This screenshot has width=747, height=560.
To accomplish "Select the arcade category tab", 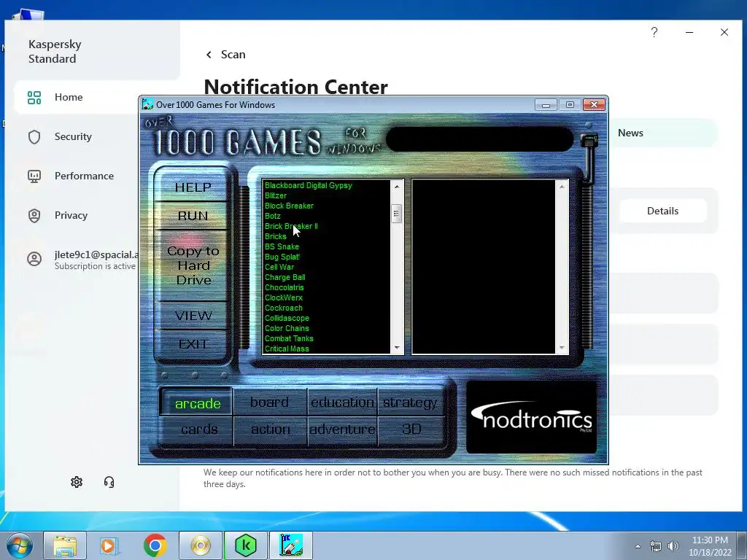I will [198, 404].
